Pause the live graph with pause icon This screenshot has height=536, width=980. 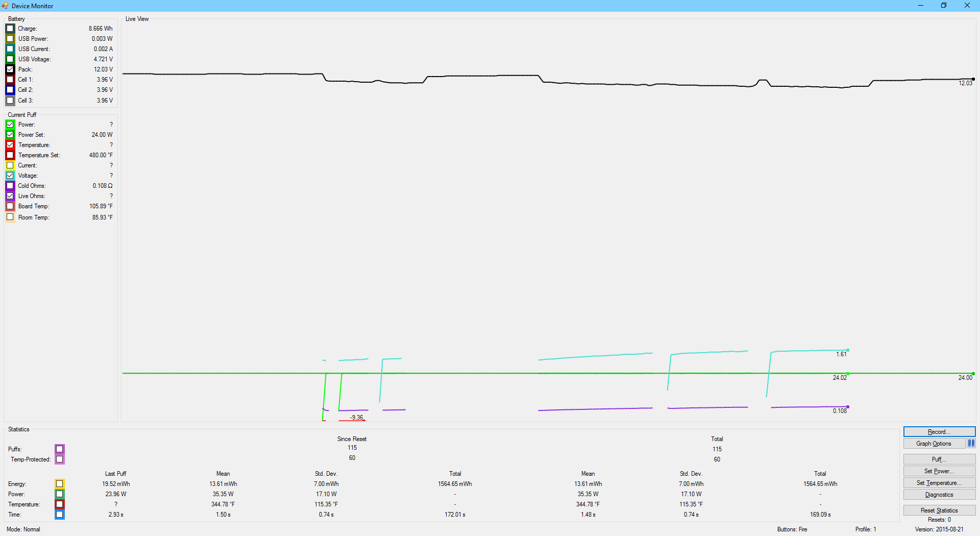coord(971,444)
